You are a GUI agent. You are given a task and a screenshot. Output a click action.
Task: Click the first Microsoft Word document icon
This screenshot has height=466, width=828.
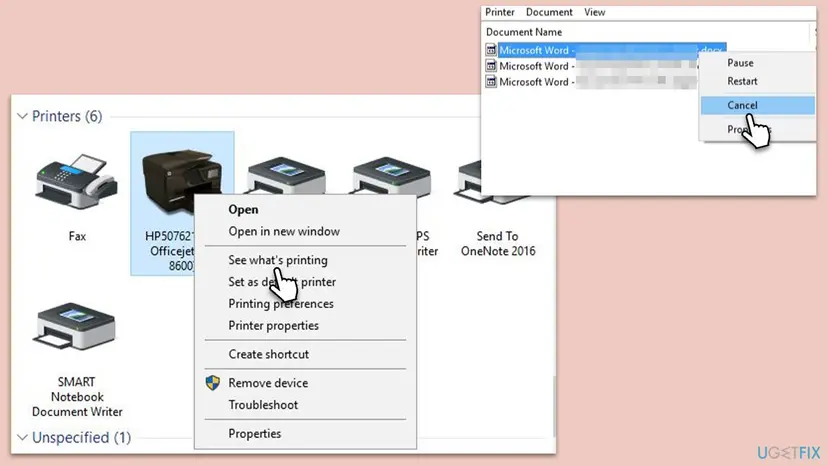pyautogui.click(x=491, y=50)
